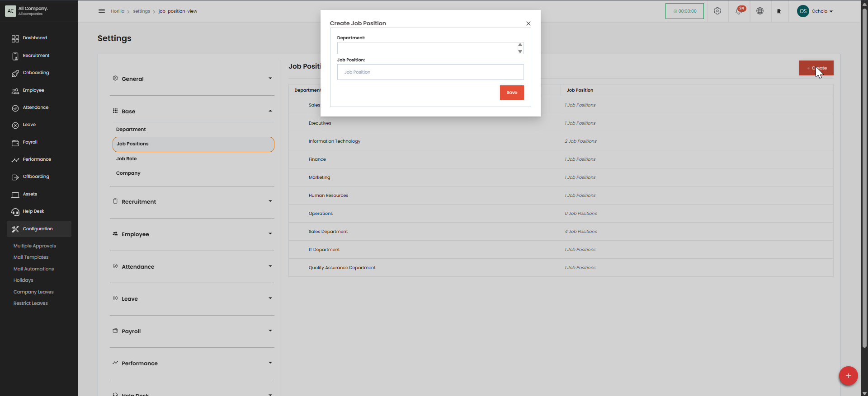868x396 pixels.
Task: Click the Save button
Action: (x=512, y=93)
